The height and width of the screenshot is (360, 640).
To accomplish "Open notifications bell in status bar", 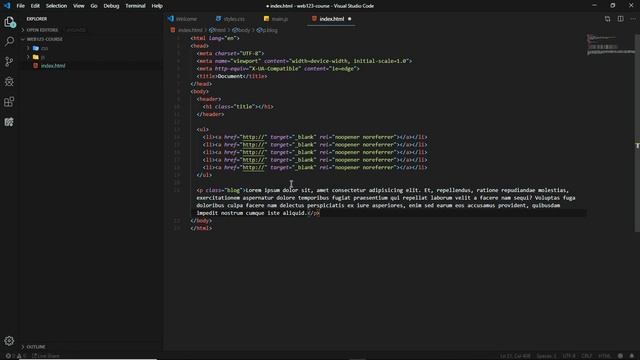I will (632, 356).
